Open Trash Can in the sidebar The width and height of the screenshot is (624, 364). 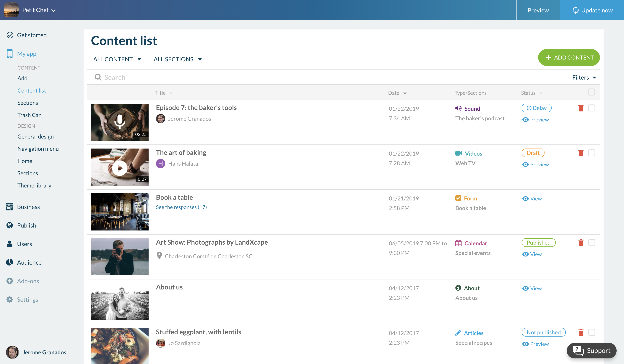[x=29, y=115]
